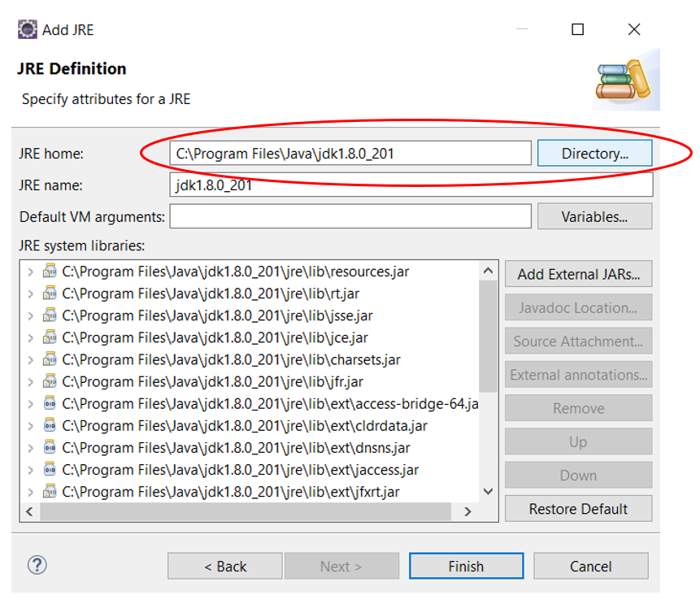Click the library list's up scroll arrow
The width and height of the screenshot is (700, 604).
489,271
